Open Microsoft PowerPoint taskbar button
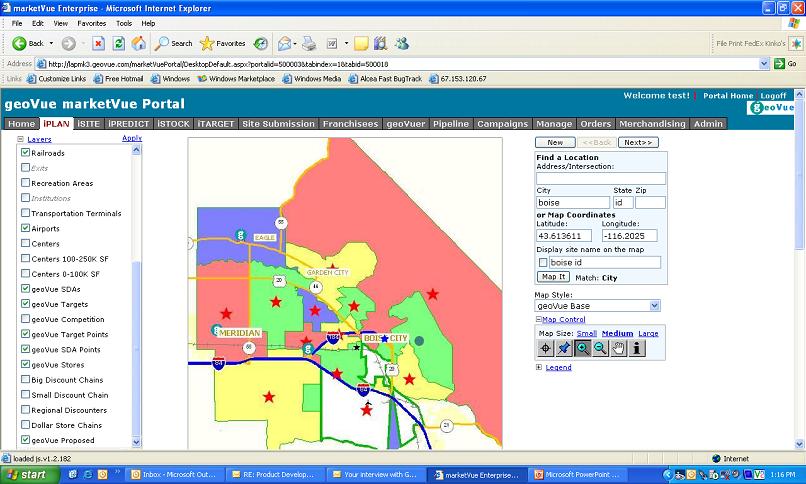Screen dimensions: 806x484 tap(577, 475)
